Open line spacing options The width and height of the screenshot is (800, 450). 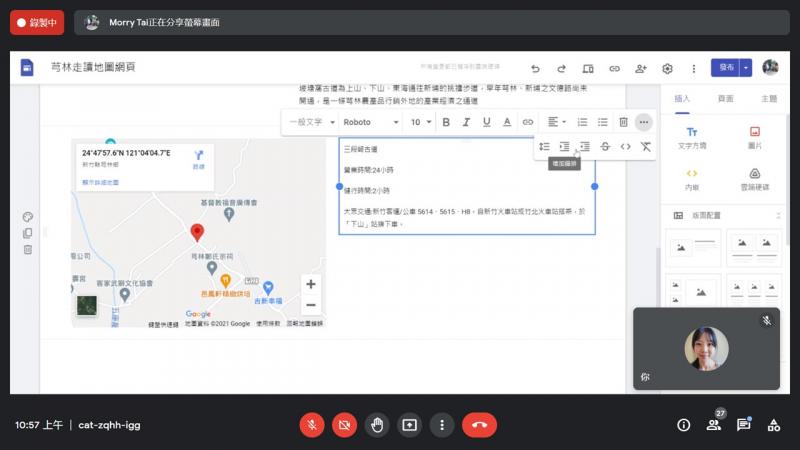pyautogui.click(x=544, y=147)
